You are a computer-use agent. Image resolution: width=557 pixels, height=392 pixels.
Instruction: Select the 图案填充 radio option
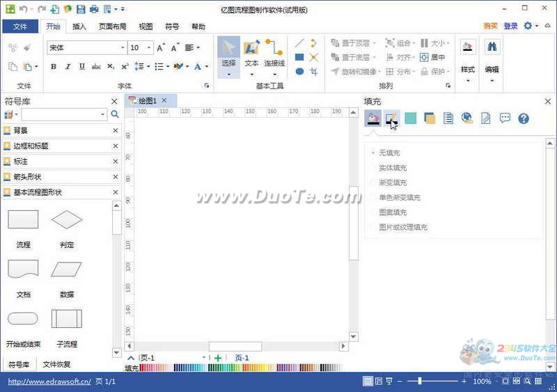click(373, 212)
